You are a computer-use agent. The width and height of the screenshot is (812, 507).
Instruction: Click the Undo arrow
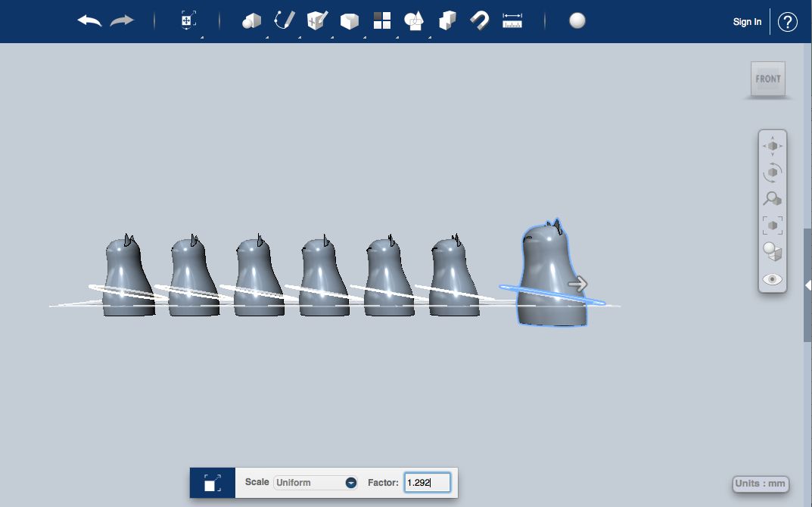[89, 21]
